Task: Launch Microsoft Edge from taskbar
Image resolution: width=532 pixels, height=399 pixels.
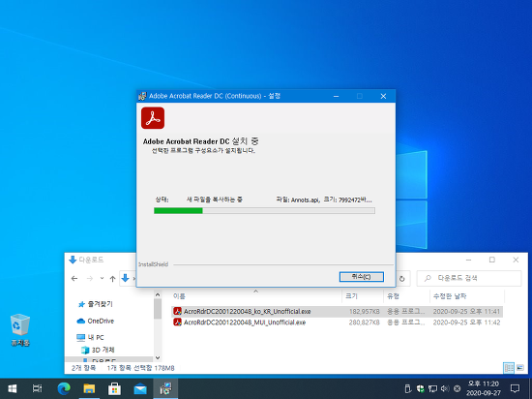Action: point(64,388)
